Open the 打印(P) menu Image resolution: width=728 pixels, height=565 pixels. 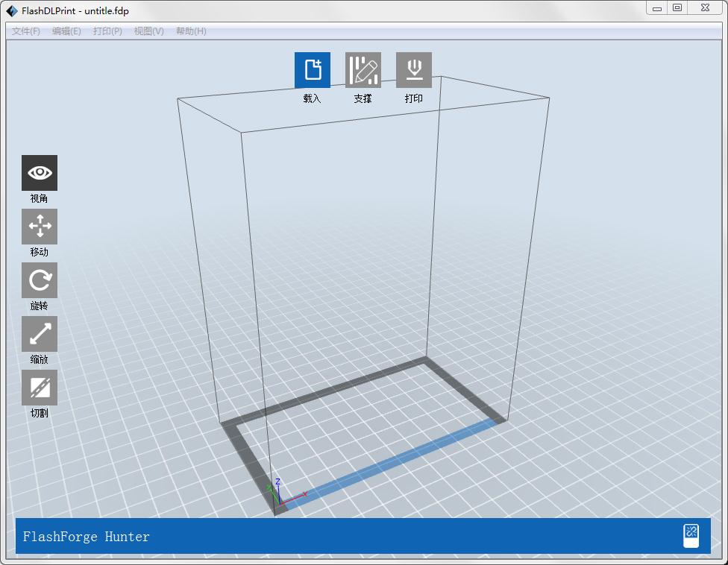(107, 31)
